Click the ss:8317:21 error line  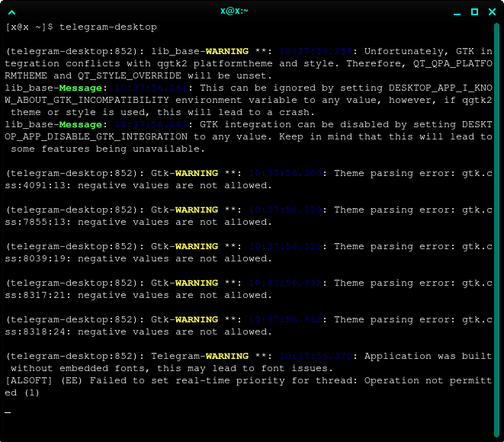[138, 296]
